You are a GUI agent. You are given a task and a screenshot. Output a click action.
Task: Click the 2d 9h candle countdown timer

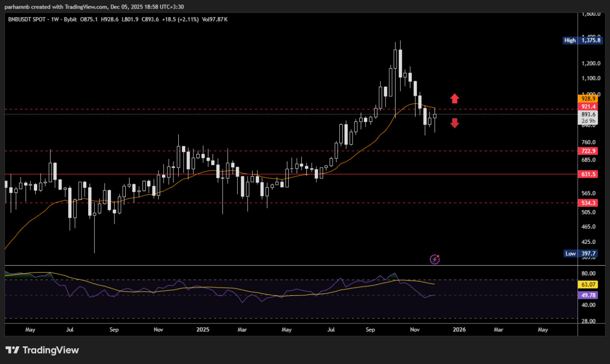pos(588,121)
